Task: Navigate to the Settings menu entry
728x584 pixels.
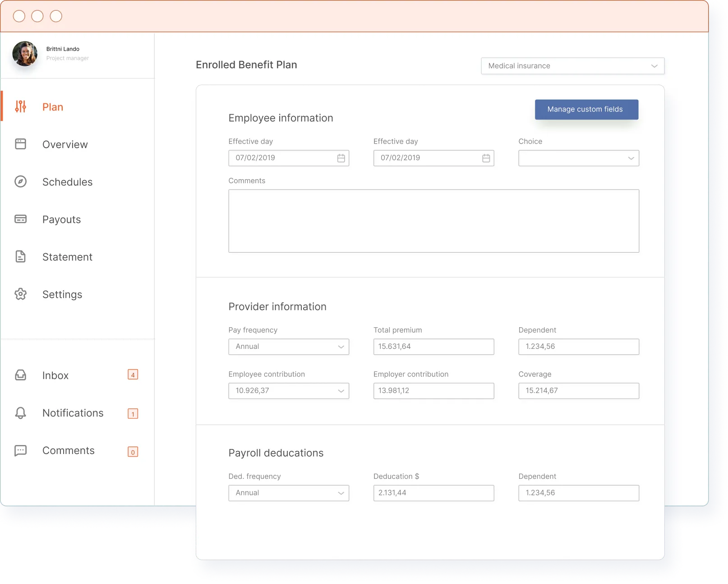Action: [62, 294]
